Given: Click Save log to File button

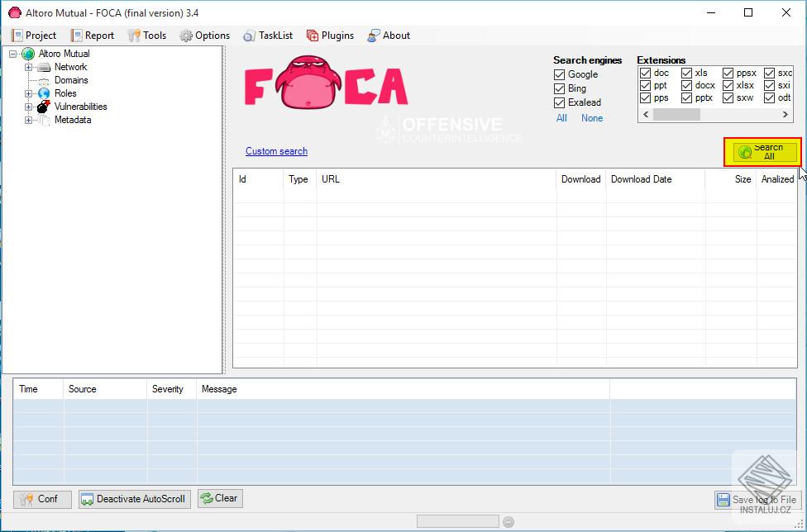Looking at the screenshot, I should (x=757, y=500).
